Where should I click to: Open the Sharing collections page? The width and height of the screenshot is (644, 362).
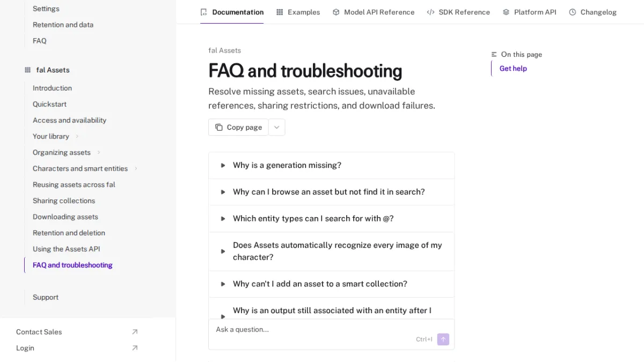pyautogui.click(x=64, y=201)
